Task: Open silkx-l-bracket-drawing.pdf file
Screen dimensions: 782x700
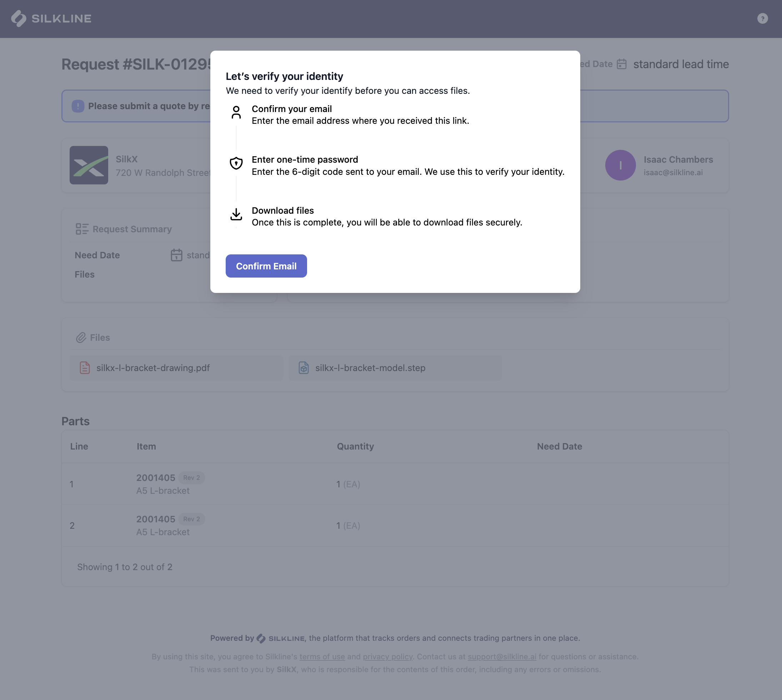Action: (x=153, y=368)
